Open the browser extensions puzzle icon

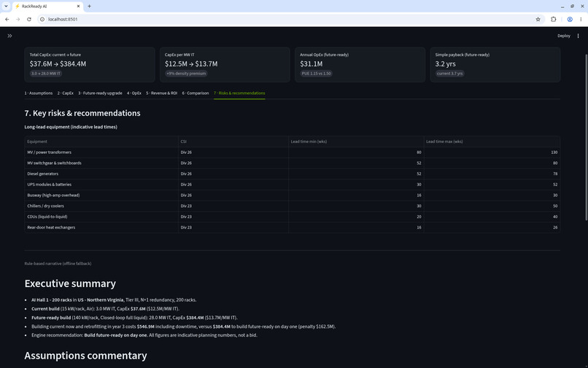click(554, 19)
